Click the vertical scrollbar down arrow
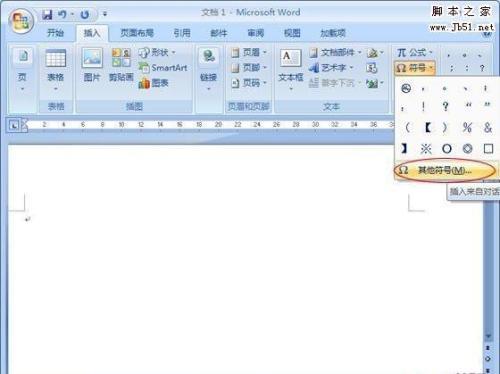Image resolution: width=500 pixels, height=374 pixels. tap(488, 336)
